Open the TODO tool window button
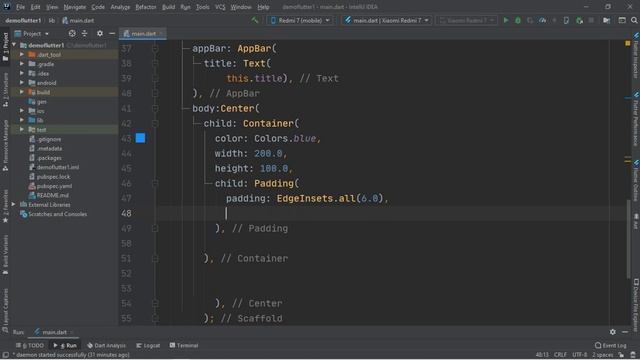 tap(30, 345)
